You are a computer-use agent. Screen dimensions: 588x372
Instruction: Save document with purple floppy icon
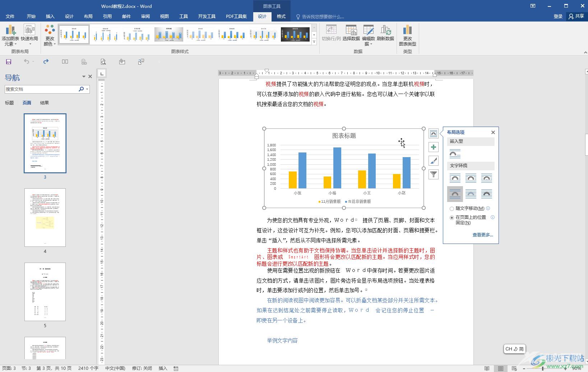[x=9, y=62]
